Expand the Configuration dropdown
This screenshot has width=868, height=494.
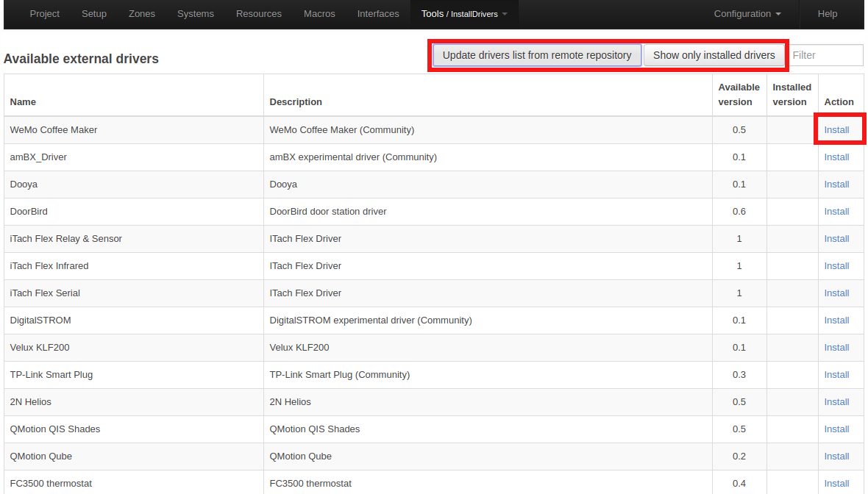[x=747, y=14]
